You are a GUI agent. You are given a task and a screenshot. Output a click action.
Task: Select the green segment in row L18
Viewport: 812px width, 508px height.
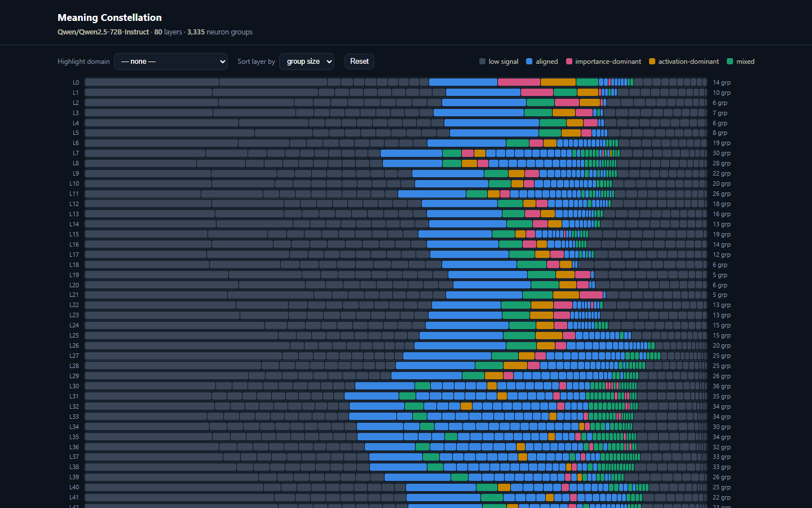point(532,265)
